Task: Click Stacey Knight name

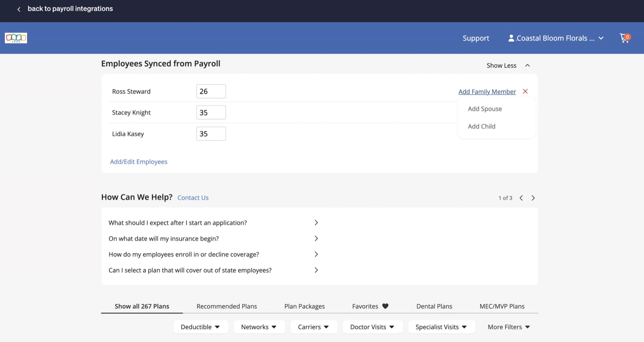Action: coord(132,112)
